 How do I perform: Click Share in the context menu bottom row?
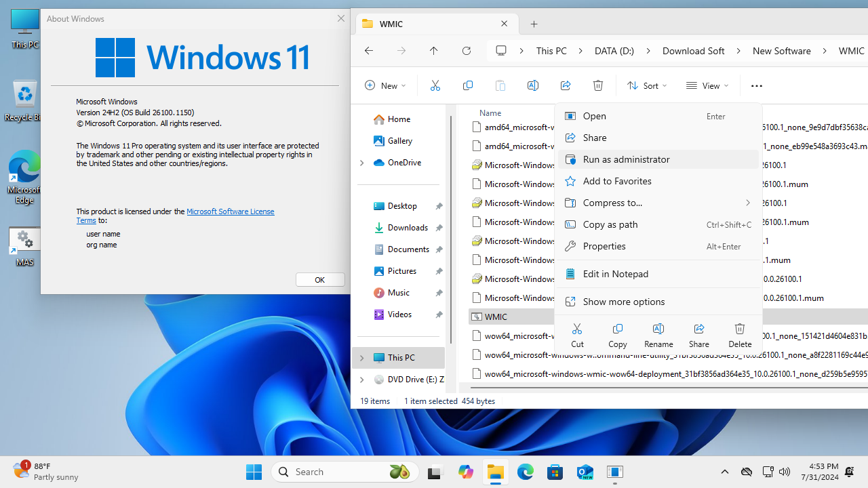click(699, 335)
